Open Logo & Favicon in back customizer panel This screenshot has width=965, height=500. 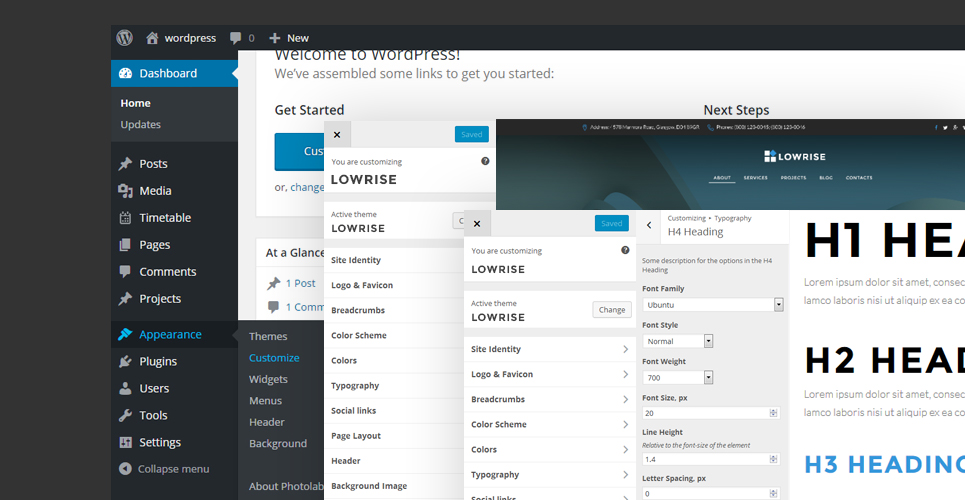tap(394, 286)
